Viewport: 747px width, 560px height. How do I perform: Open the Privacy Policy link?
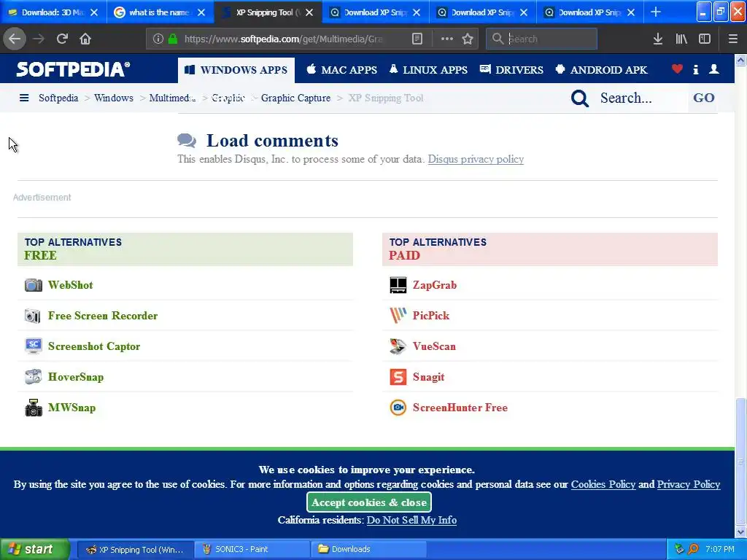[x=689, y=484]
